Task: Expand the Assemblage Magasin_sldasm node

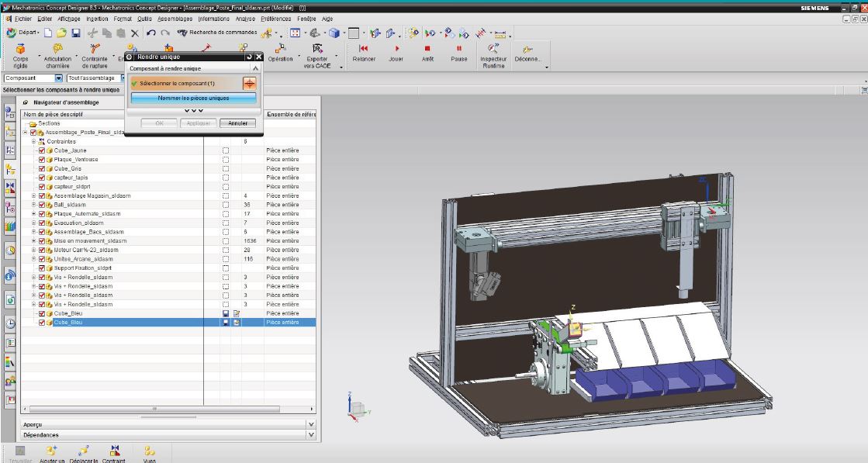Action: coord(34,195)
